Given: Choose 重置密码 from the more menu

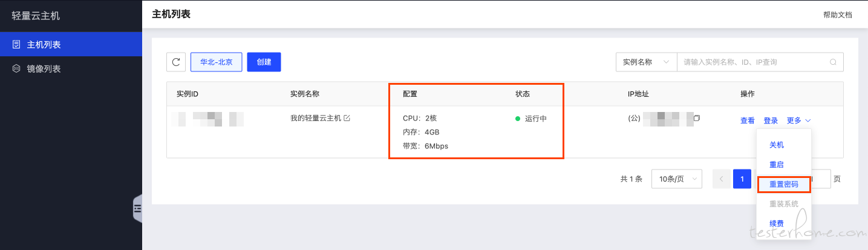Looking at the screenshot, I should [783, 184].
